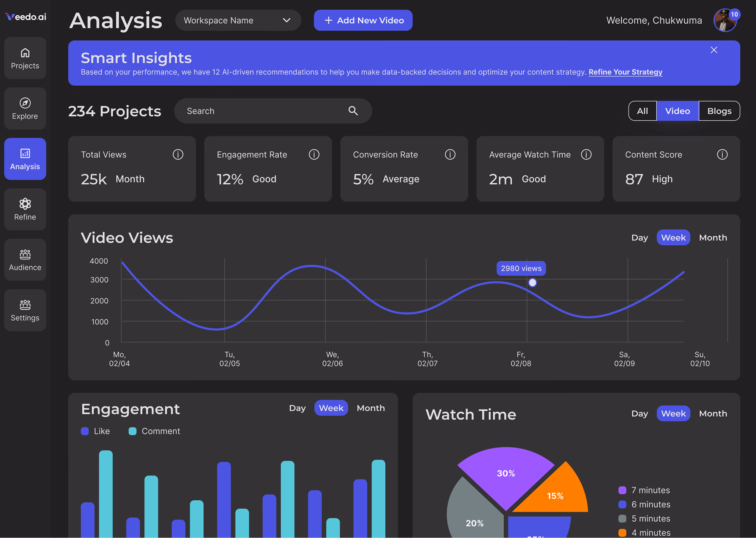Click the 2980 views chart data point
756x538 pixels.
tap(532, 283)
